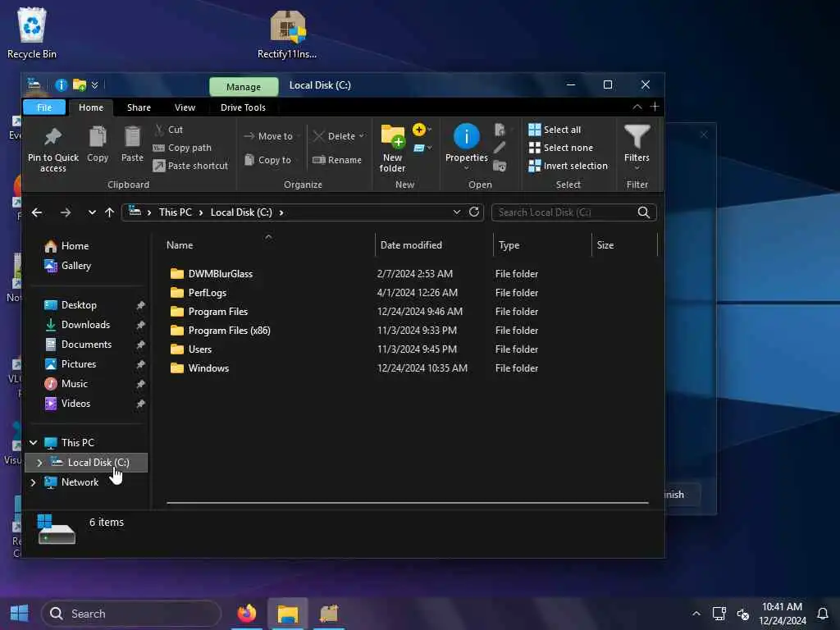Screen dimensions: 840x630
Task: Open the Filters funnel menu
Action: 637,147
